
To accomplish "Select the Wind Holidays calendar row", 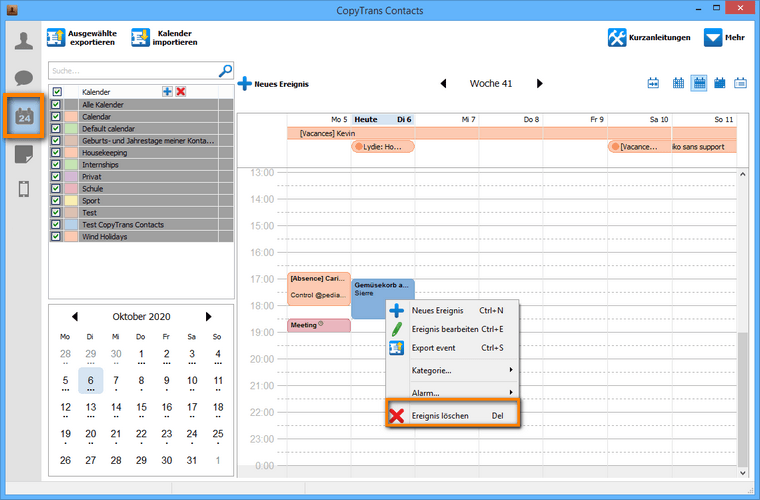I will 141,236.
